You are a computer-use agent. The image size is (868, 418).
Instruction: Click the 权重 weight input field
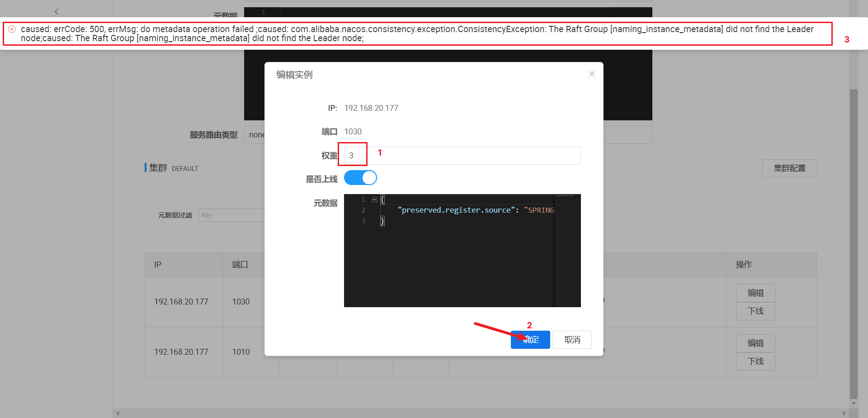[x=462, y=156]
